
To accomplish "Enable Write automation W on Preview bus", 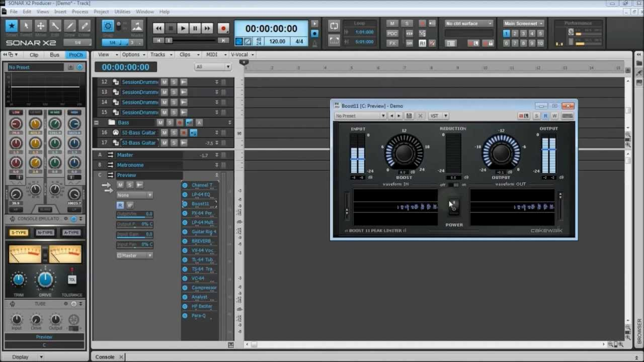I will (x=129, y=205).
